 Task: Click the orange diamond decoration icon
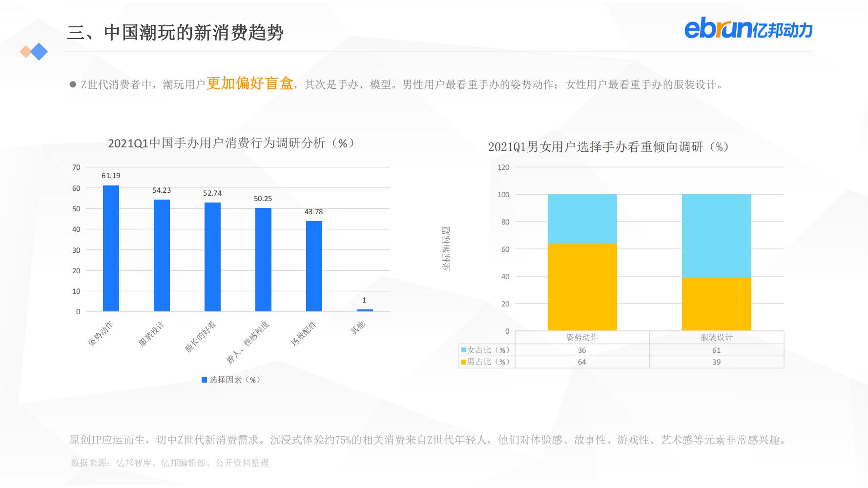click(x=25, y=52)
